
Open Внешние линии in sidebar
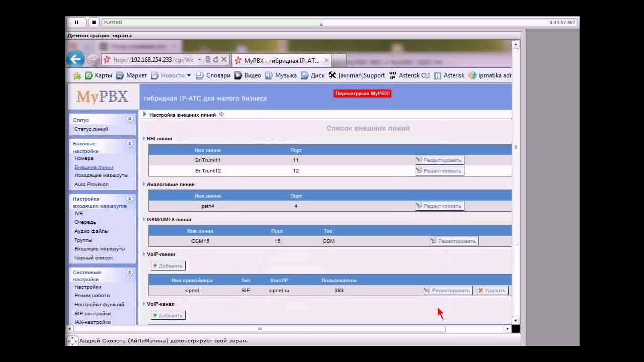(94, 167)
